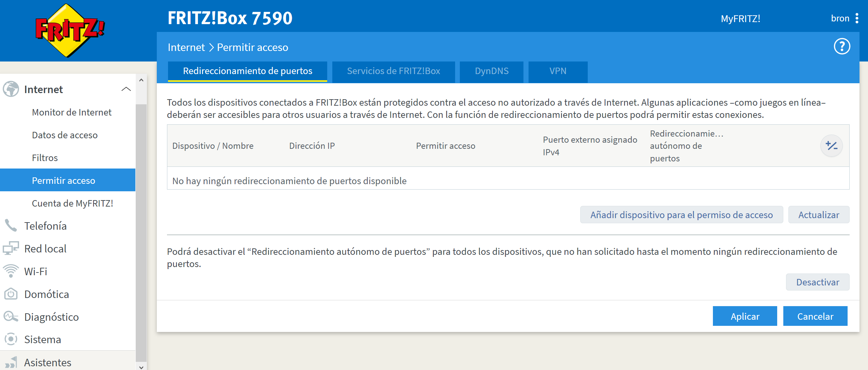Click the Red local network icon
The width and height of the screenshot is (868, 370).
[x=11, y=248]
